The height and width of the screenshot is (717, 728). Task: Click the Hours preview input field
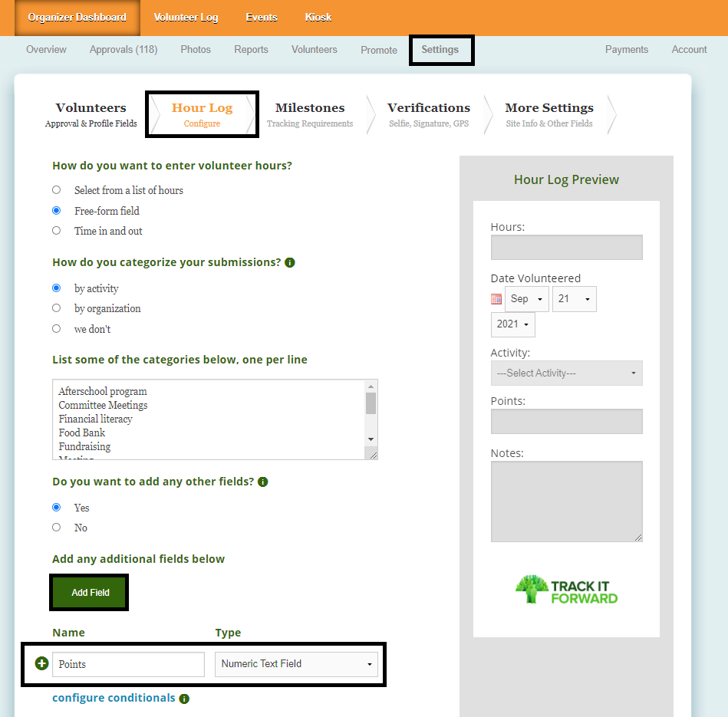click(x=566, y=248)
